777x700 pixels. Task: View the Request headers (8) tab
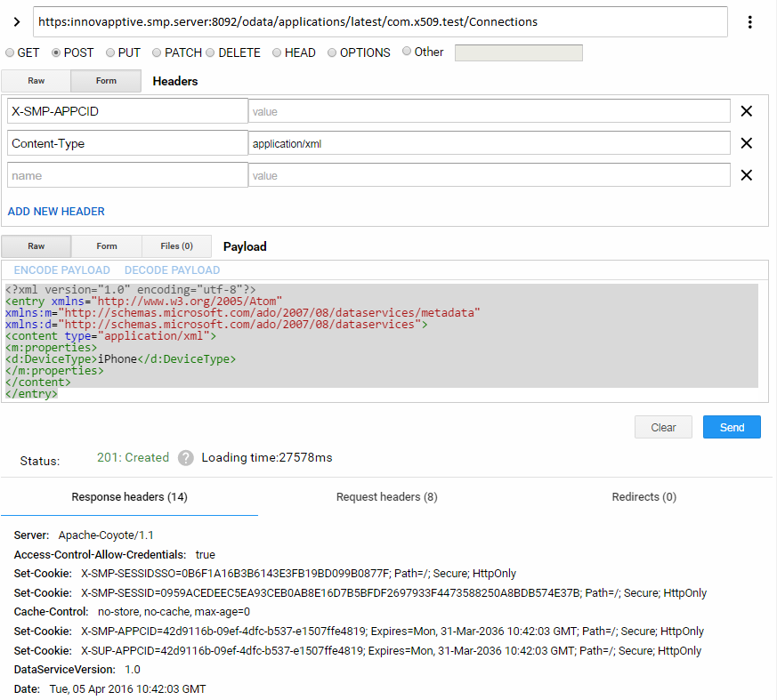(x=386, y=497)
